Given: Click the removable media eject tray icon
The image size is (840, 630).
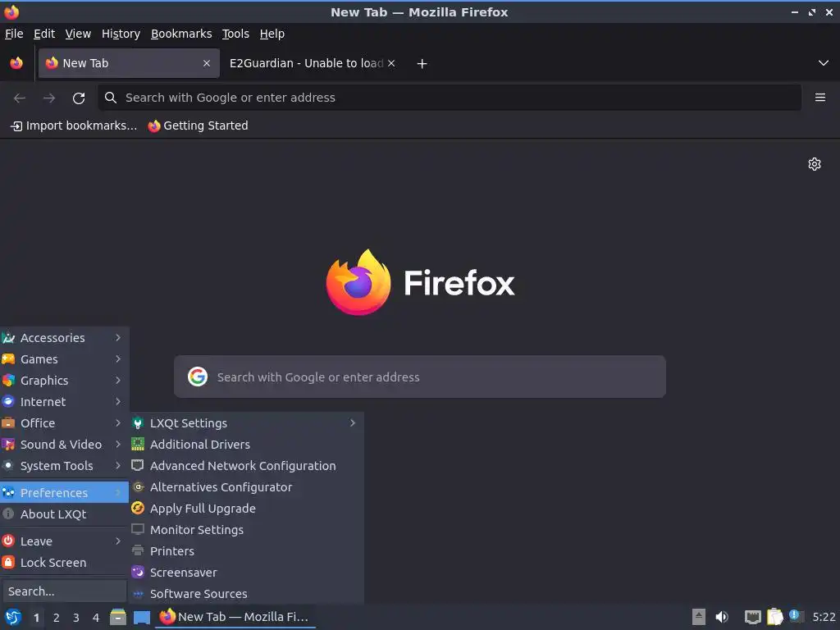Looking at the screenshot, I should click(x=699, y=617).
